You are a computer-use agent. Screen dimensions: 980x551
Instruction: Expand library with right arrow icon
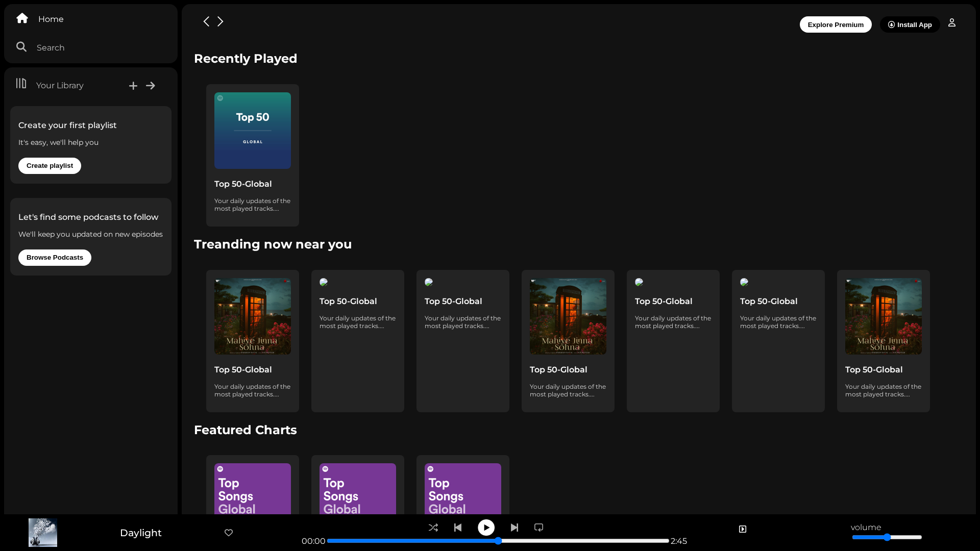coord(151,86)
